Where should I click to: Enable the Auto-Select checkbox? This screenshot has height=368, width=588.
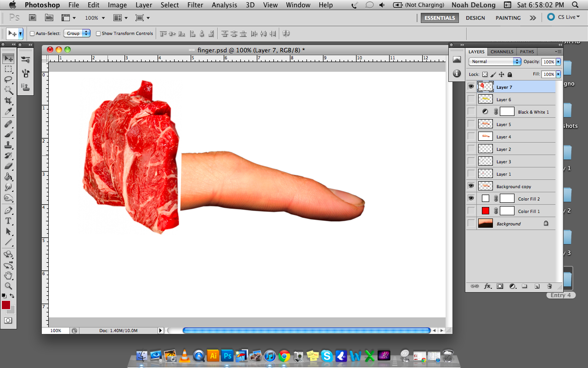point(32,34)
